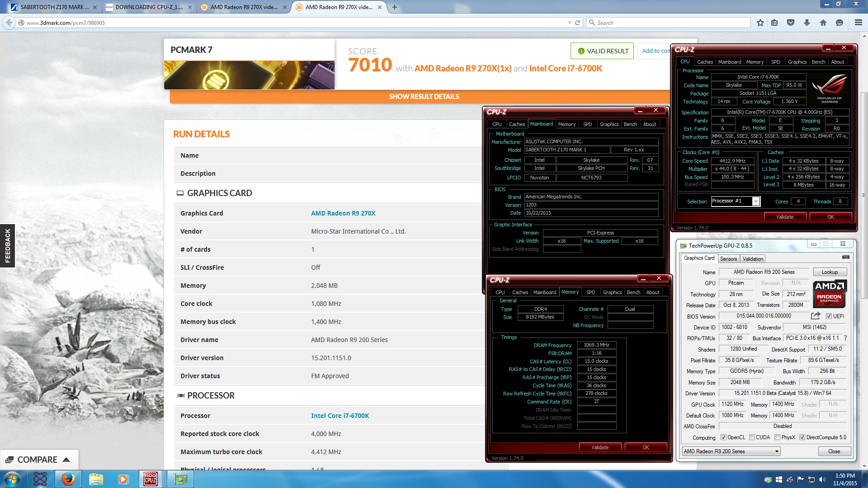The image size is (868, 488).
Task: Click the system tray clock showing 1:50 PM
Action: pyautogui.click(x=844, y=479)
